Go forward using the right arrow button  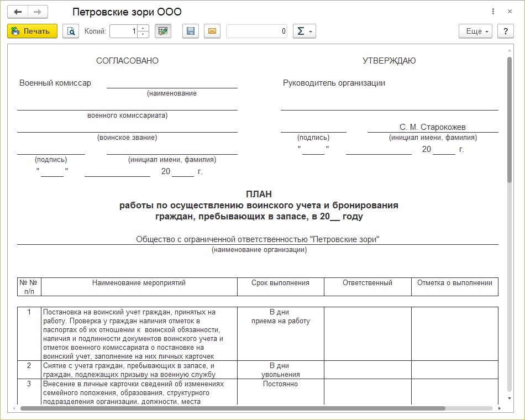click(x=38, y=12)
